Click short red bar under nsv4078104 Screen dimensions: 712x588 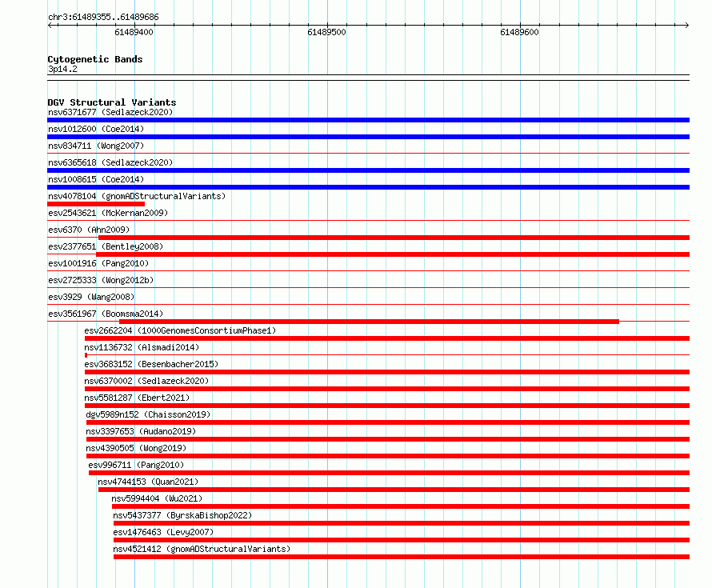coord(96,204)
